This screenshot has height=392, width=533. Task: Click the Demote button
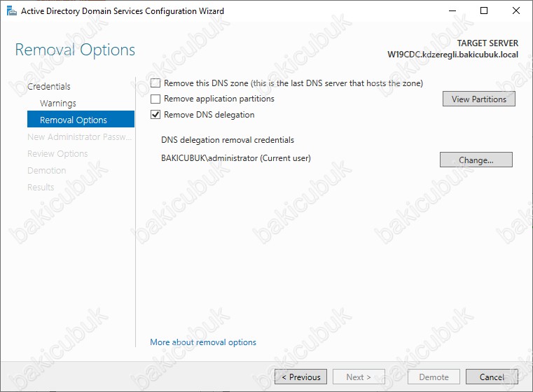tap(434, 377)
